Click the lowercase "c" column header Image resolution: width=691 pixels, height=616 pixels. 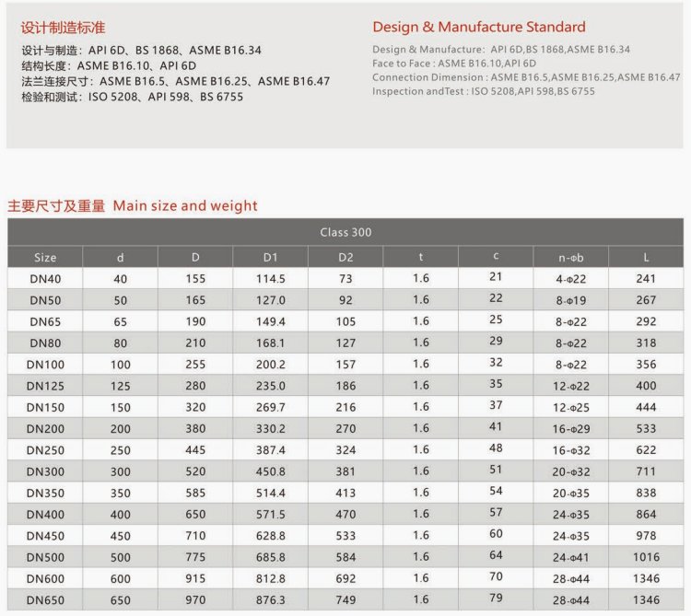496,255
